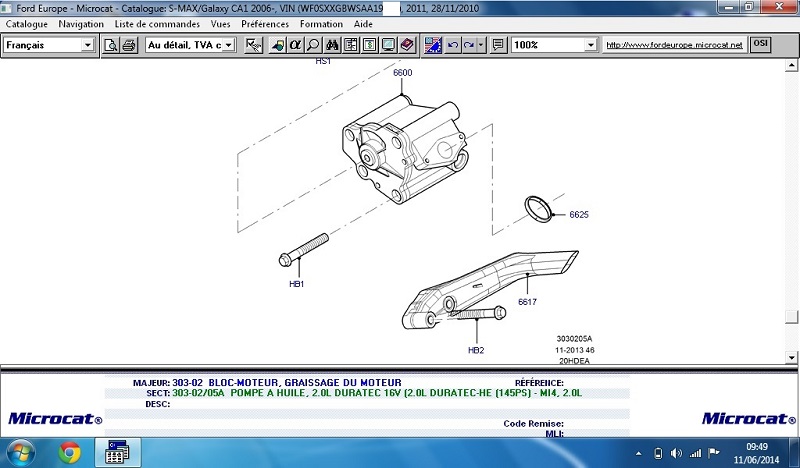Click the vertical scrollbar thumb
This screenshot has height=468, width=800.
tap(791, 317)
